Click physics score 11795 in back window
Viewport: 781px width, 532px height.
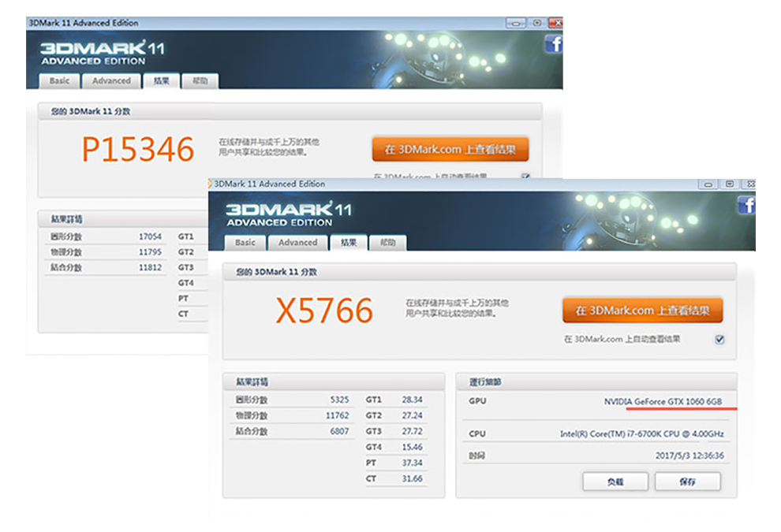point(150,252)
